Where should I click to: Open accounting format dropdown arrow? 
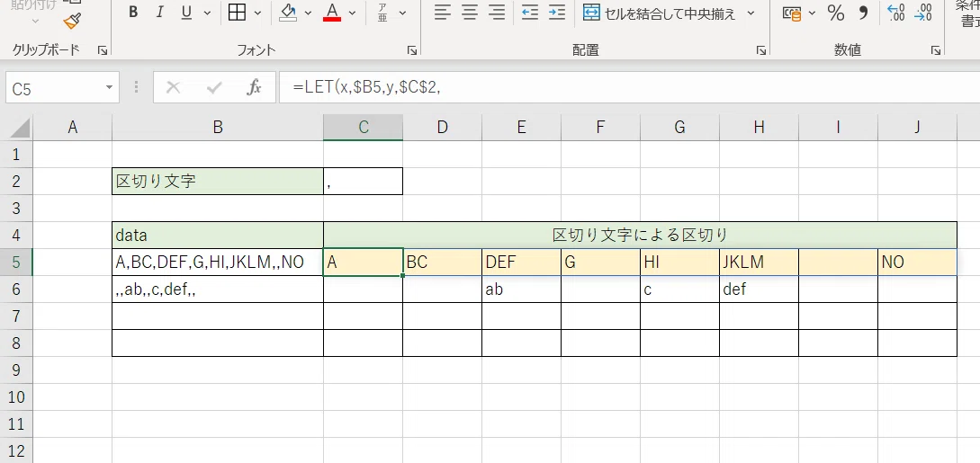(812, 13)
